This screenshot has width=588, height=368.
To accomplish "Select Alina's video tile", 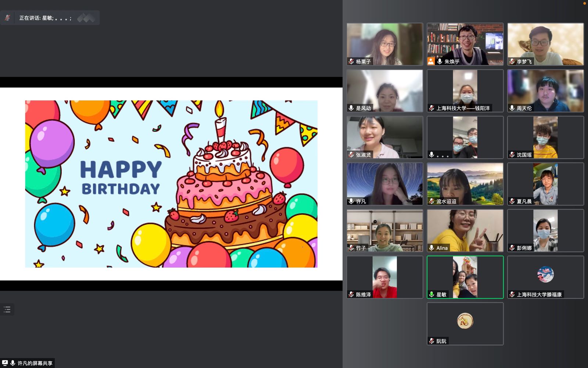I will 465,231.
